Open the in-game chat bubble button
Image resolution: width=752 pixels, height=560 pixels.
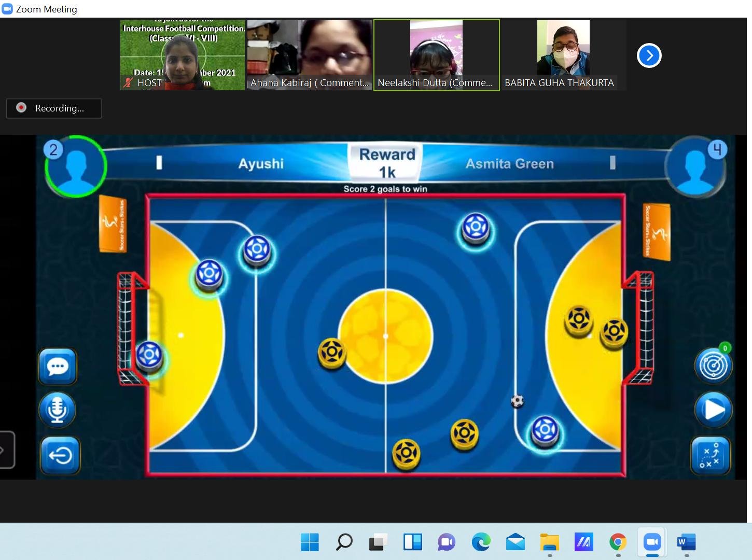(58, 367)
